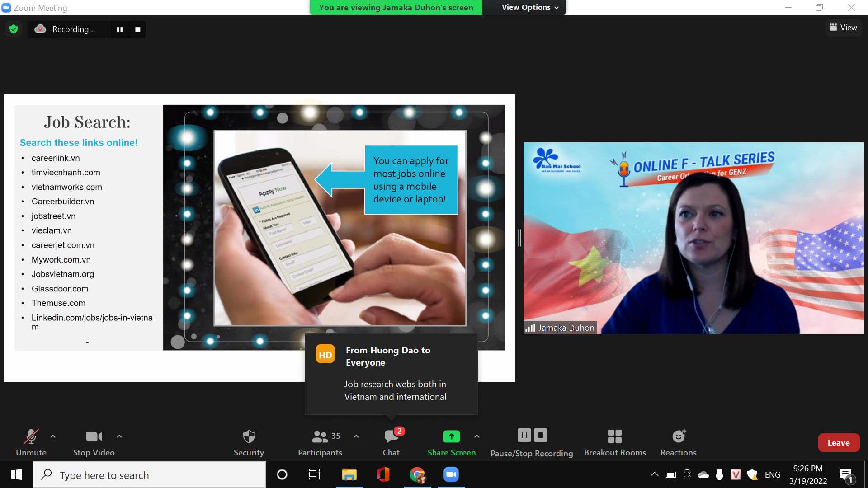Expand video options arrow beside Stop Video
The image size is (868, 488).
pyautogui.click(x=119, y=436)
